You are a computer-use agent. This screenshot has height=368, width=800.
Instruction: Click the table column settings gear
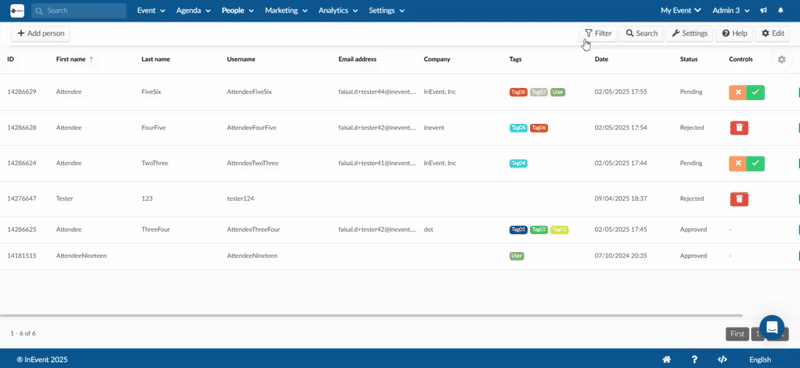pos(782,59)
